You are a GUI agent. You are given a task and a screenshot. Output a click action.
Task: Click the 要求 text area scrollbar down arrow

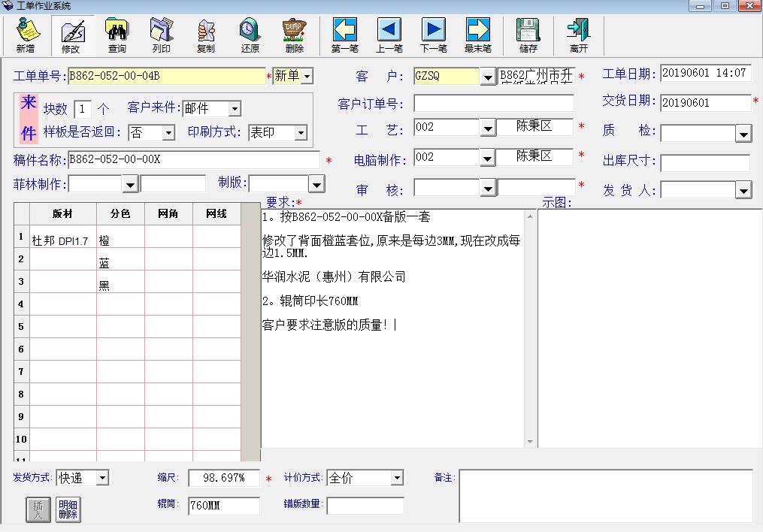pos(530,442)
